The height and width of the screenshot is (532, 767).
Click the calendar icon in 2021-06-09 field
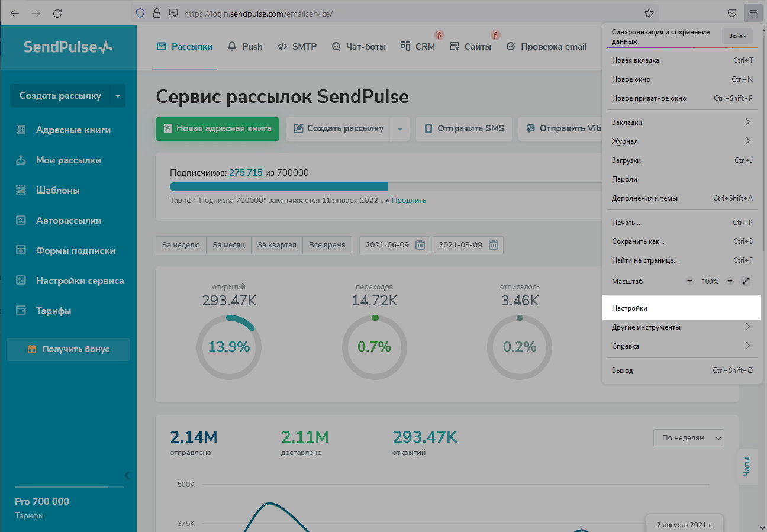420,245
